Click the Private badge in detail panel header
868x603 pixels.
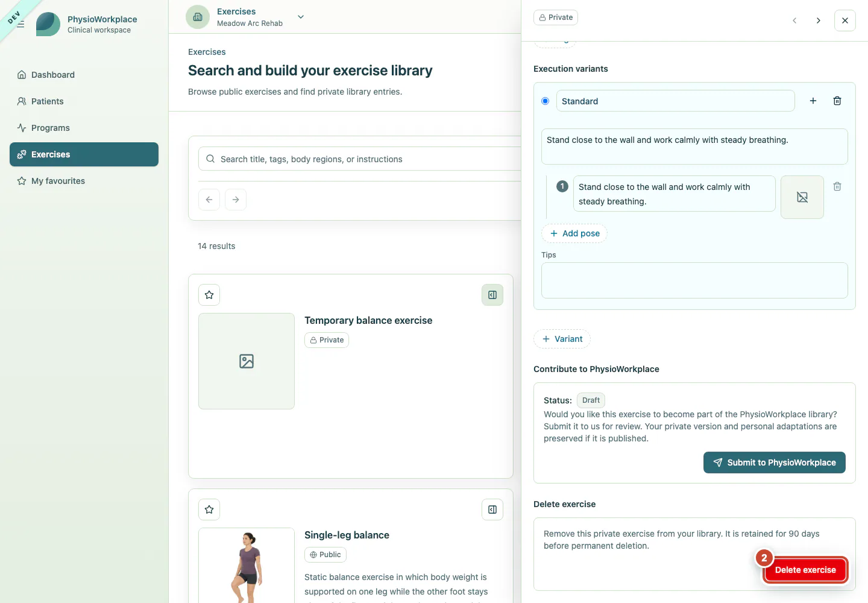coord(556,17)
